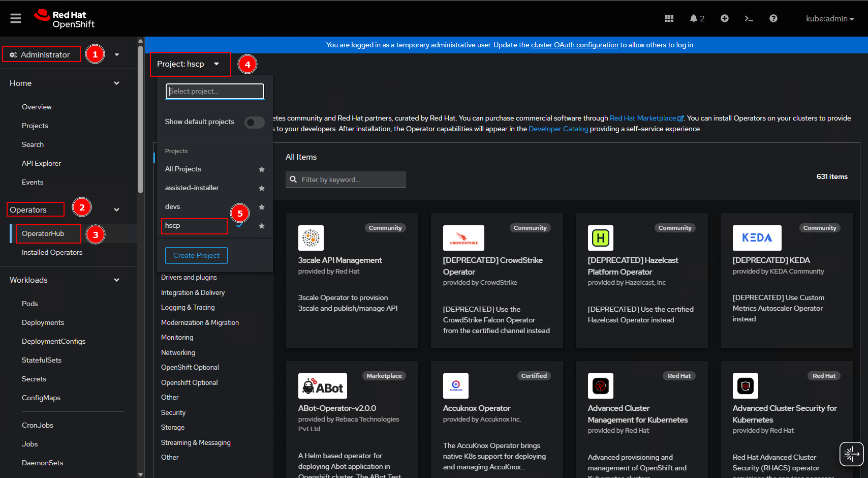The height and width of the screenshot is (478, 868).
Task: Click the Red Hat OpenShift logo
Action: coord(65,19)
